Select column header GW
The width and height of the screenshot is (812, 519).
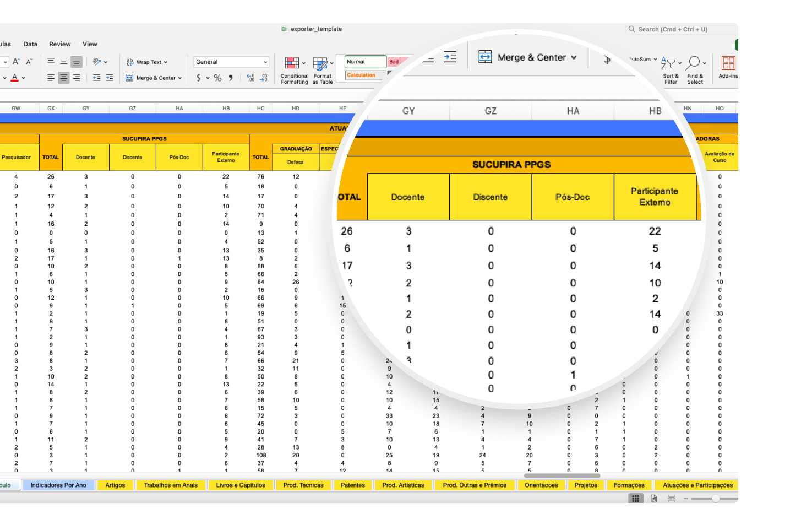[x=16, y=109]
